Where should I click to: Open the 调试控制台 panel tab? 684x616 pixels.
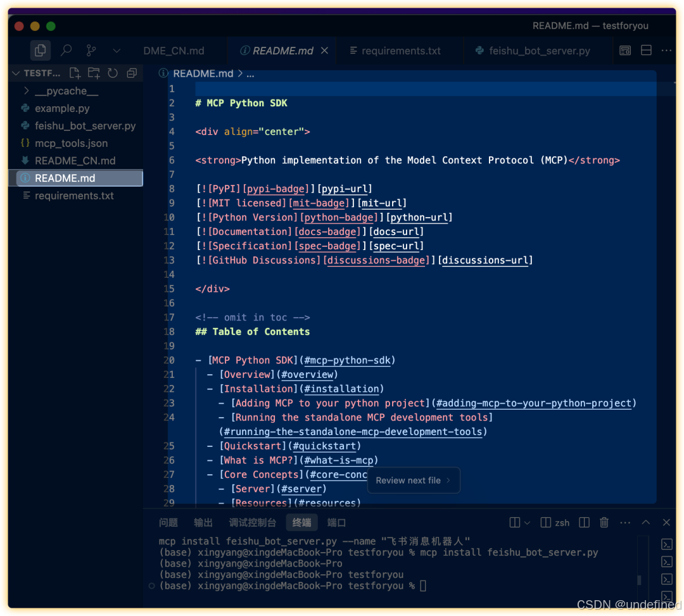253,522
